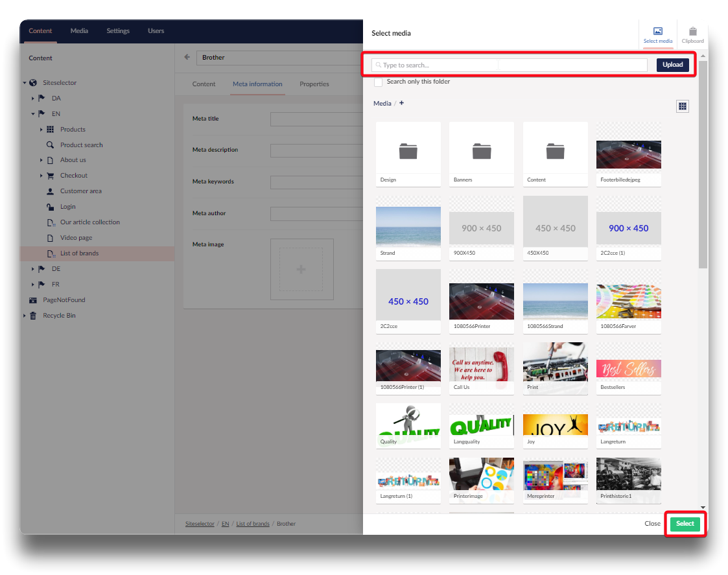Screen dimensions: 728x575
Task: Switch to the Media top tab
Action: 79,30
